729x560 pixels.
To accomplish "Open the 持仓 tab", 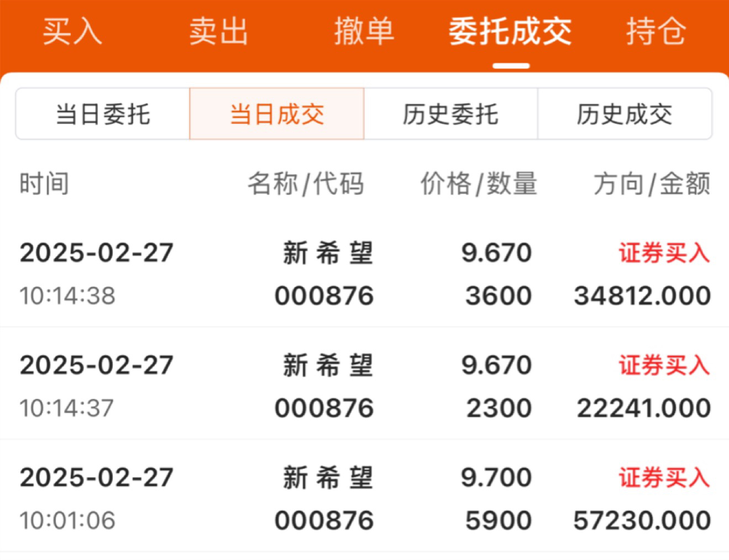I will [656, 31].
